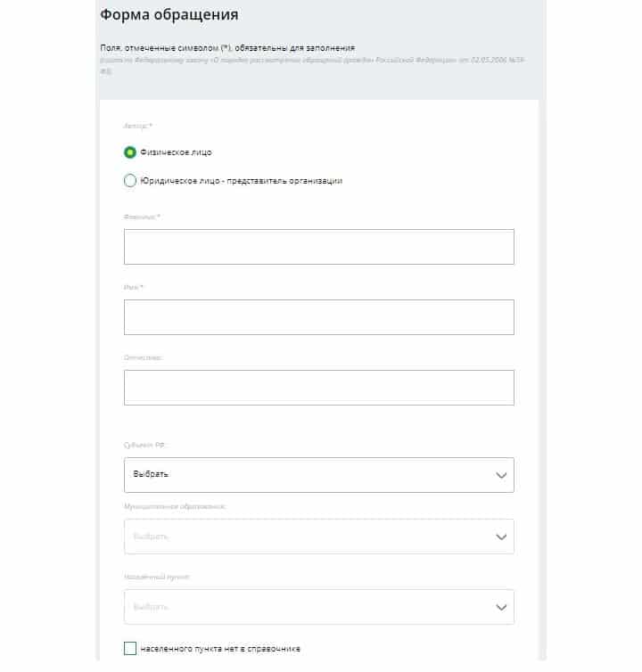This screenshot has width=642, height=672.
Task: Click into the "Имя" input box
Action: pyautogui.click(x=318, y=317)
